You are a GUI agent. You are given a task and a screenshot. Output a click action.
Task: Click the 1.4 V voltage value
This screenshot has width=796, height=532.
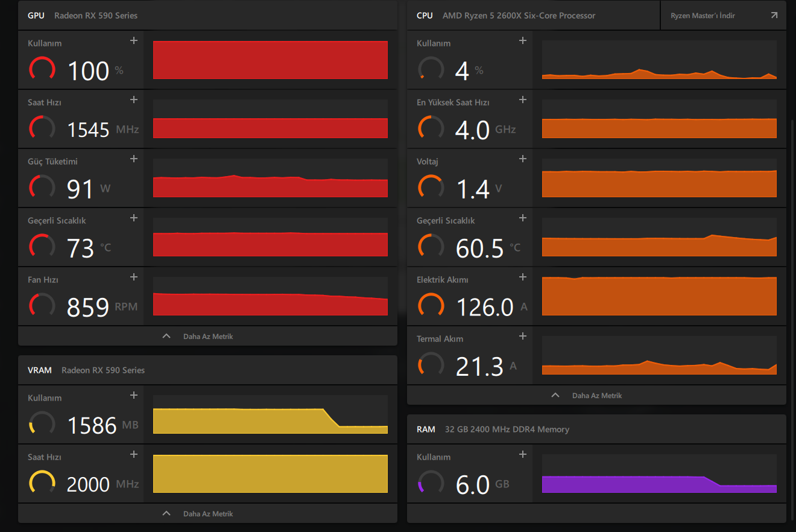pyautogui.click(x=479, y=189)
